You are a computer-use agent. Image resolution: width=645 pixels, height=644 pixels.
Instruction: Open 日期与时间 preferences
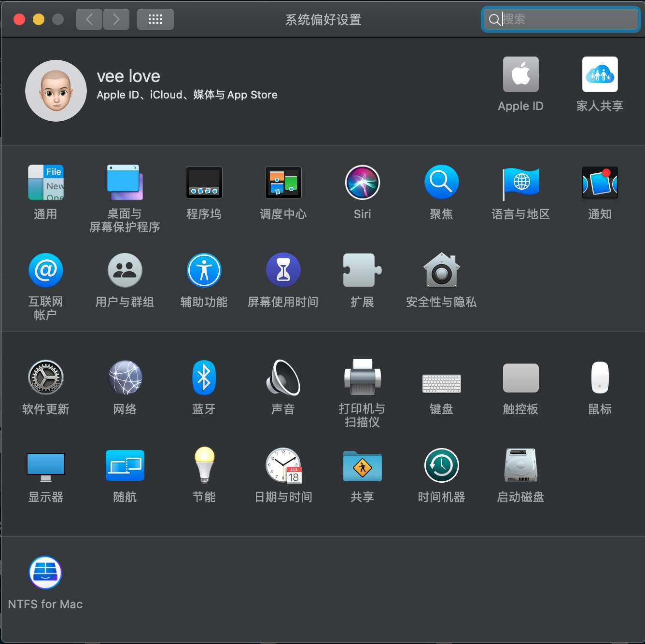point(283,465)
